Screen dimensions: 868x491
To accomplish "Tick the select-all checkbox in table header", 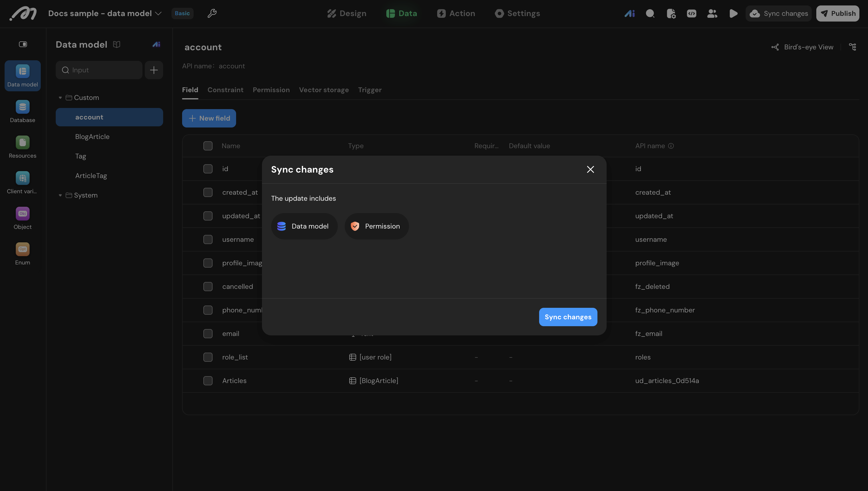I will tap(208, 146).
